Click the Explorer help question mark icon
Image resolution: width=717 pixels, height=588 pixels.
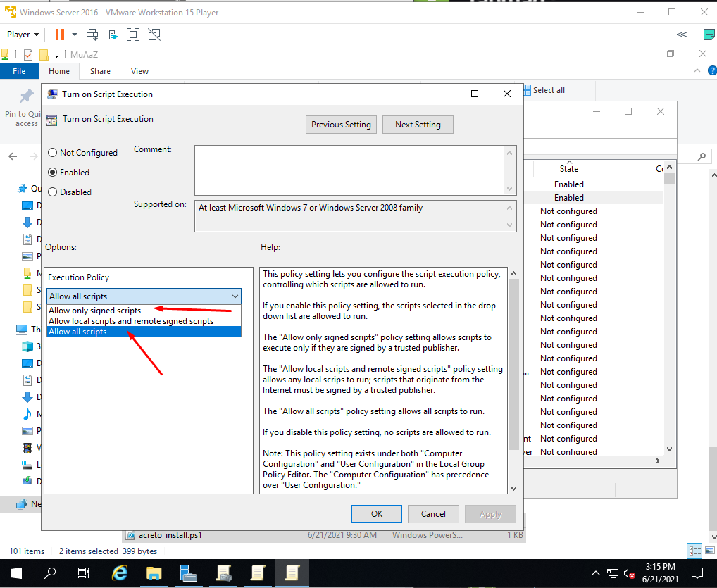click(712, 70)
